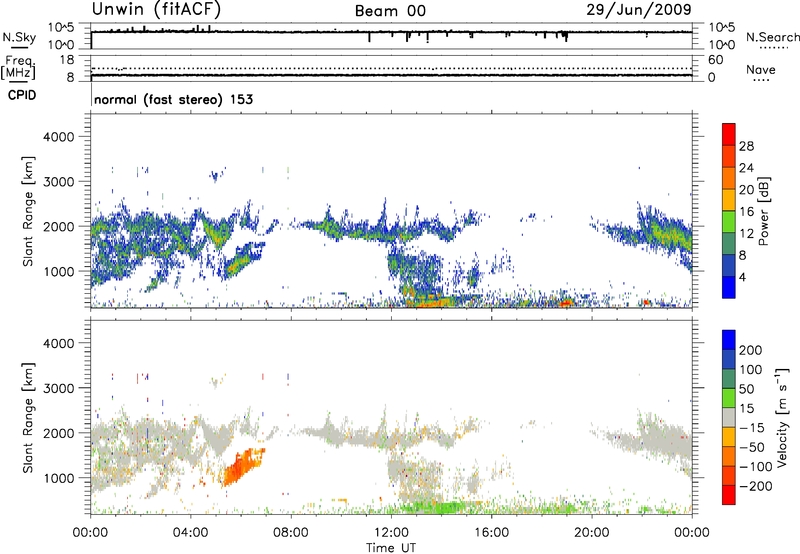Click the red bottom segment of Velocity colorbar
Image resolution: width=800 pixels, height=554 pixels.
tap(729, 495)
